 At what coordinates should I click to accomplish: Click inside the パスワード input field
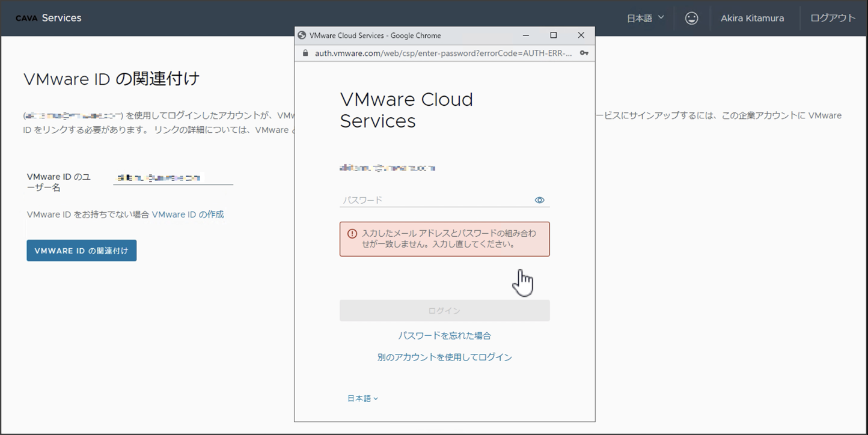pyautogui.click(x=433, y=199)
